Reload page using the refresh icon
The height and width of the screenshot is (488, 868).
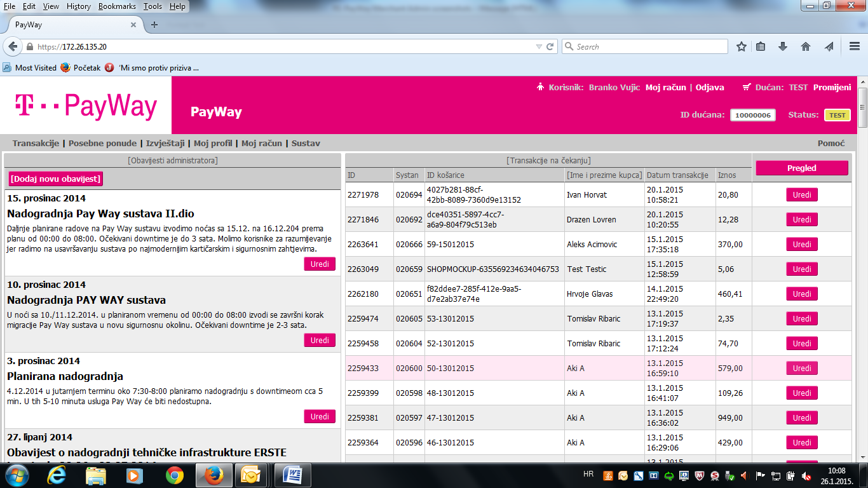(x=550, y=46)
